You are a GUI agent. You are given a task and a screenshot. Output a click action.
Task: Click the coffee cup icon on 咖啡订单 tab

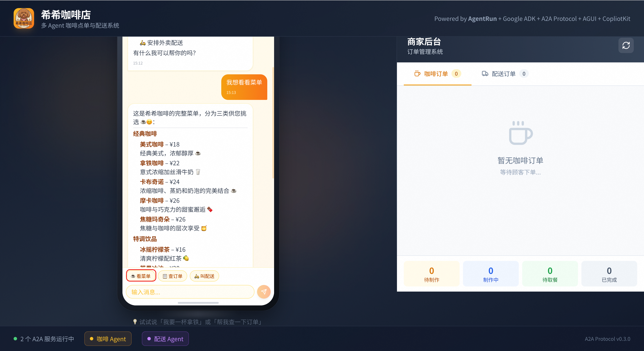coord(417,73)
